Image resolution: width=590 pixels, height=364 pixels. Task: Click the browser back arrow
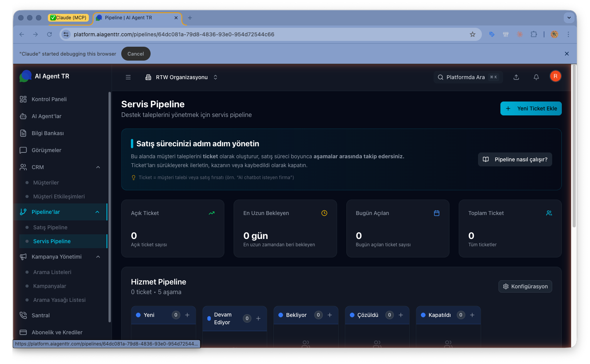pyautogui.click(x=22, y=34)
